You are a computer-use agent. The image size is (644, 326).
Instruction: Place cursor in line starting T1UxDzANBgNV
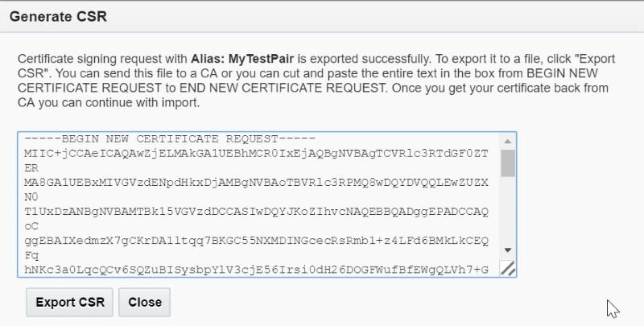(256, 212)
